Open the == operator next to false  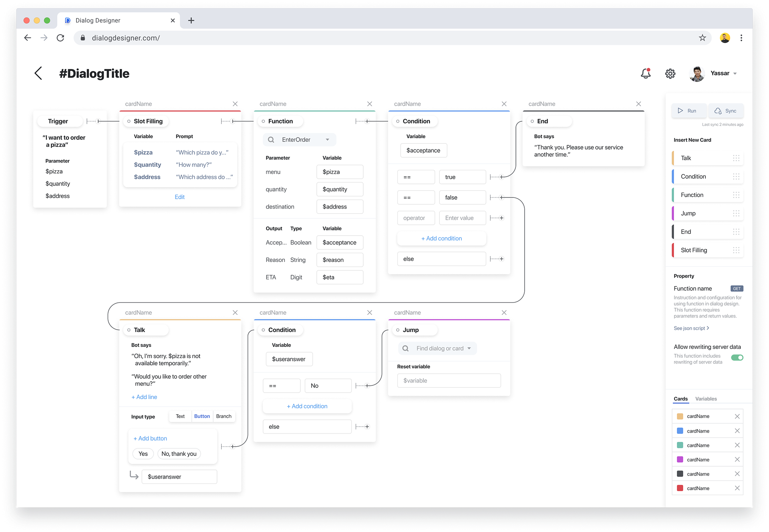[416, 197]
